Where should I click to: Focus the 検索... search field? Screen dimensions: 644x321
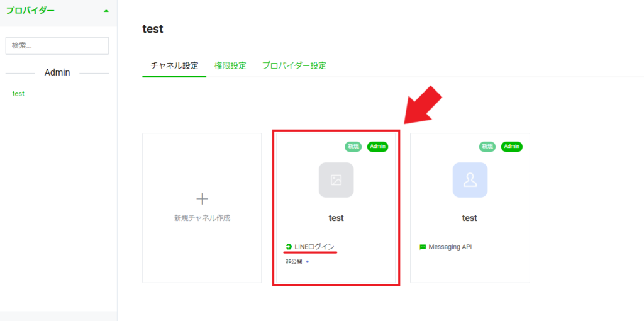tap(57, 45)
